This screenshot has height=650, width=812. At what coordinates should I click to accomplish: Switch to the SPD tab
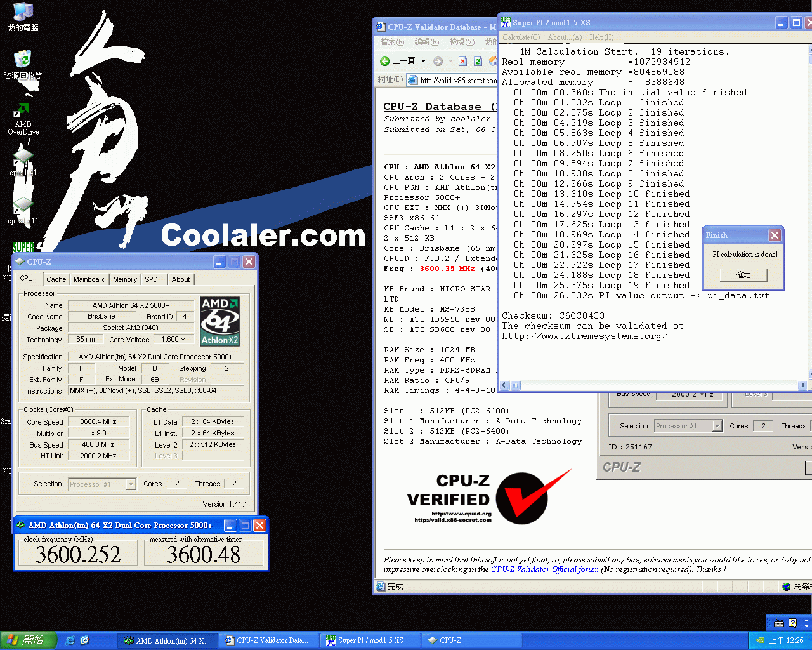click(x=151, y=279)
